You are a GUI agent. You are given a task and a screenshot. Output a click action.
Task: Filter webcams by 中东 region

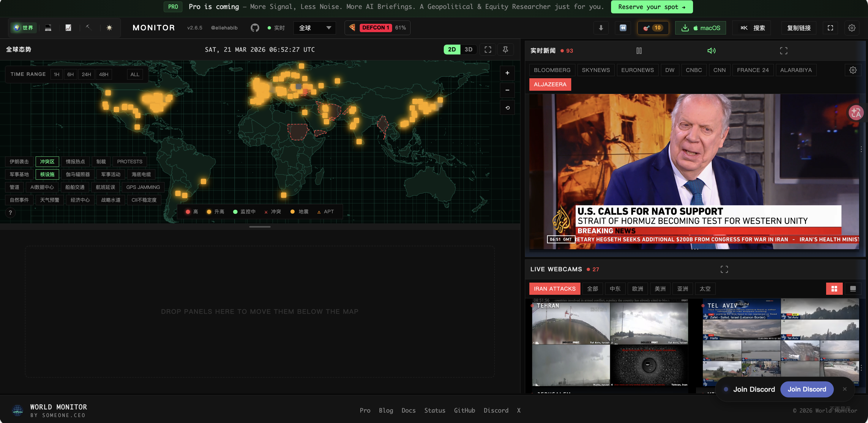click(615, 289)
